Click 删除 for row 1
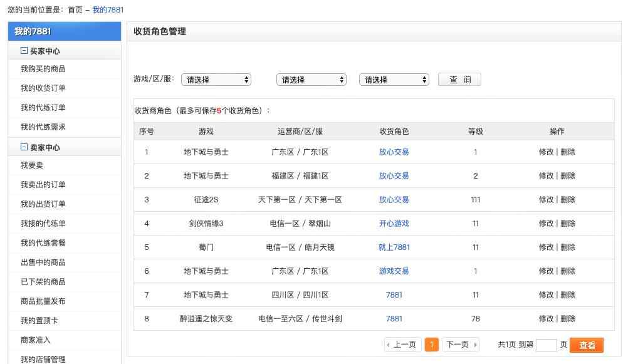 568,152
